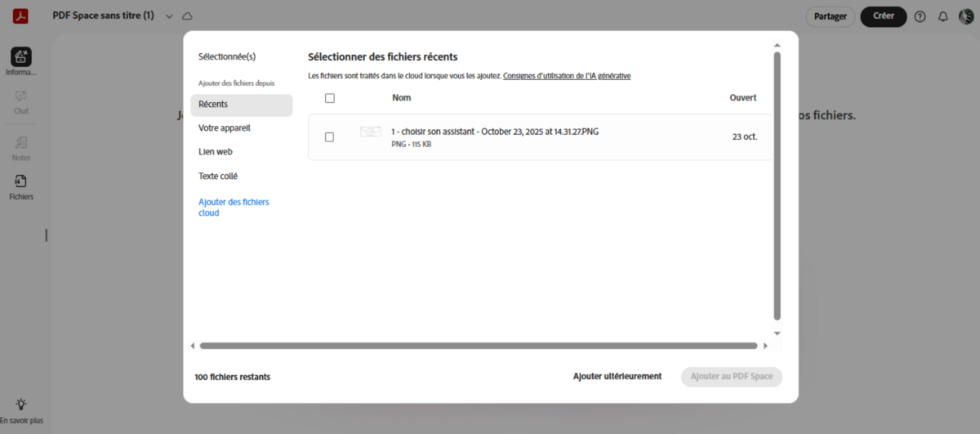Open the Informations sidebar panel

click(x=21, y=62)
